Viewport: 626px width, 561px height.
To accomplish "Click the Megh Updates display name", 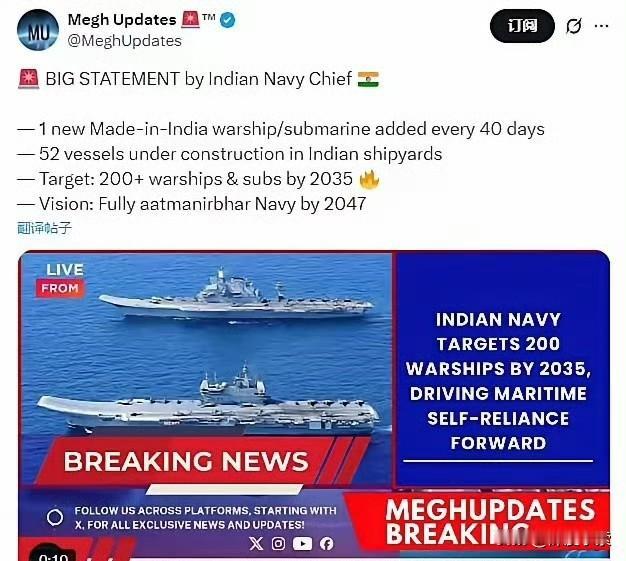I will click(x=122, y=20).
